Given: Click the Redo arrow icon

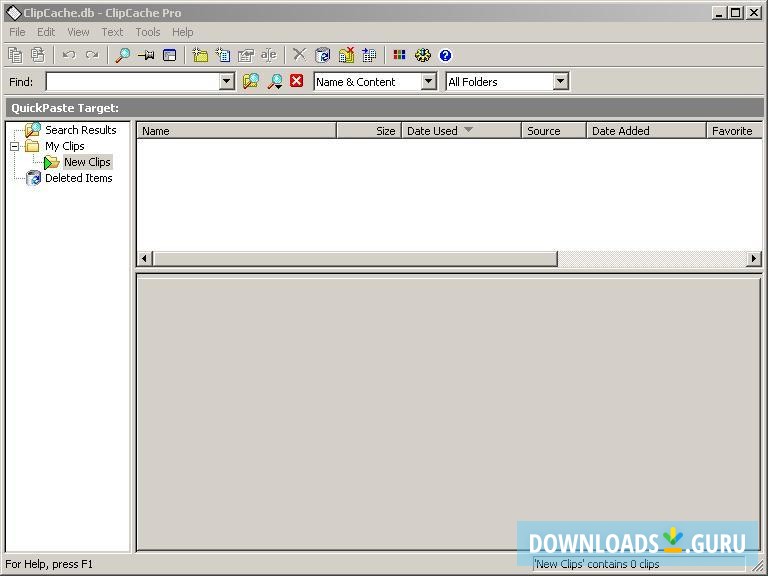Looking at the screenshot, I should pyautogui.click(x=92, y=55).
